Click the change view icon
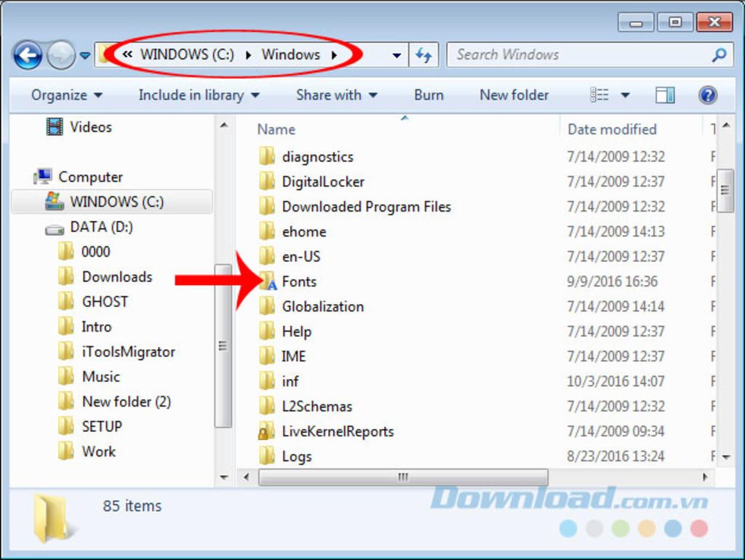 pyautogui.click(x=599, y=95)
